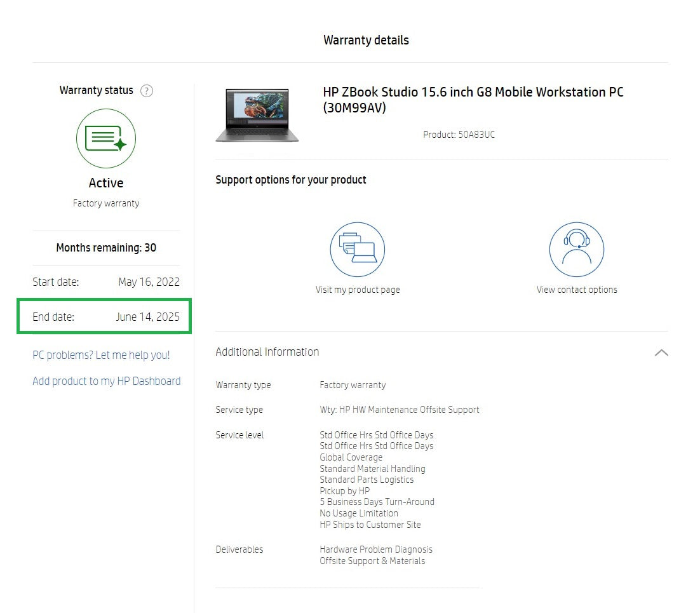
Task: Click the highlighted End date June 14, 2025
Action: coord(104,316)
